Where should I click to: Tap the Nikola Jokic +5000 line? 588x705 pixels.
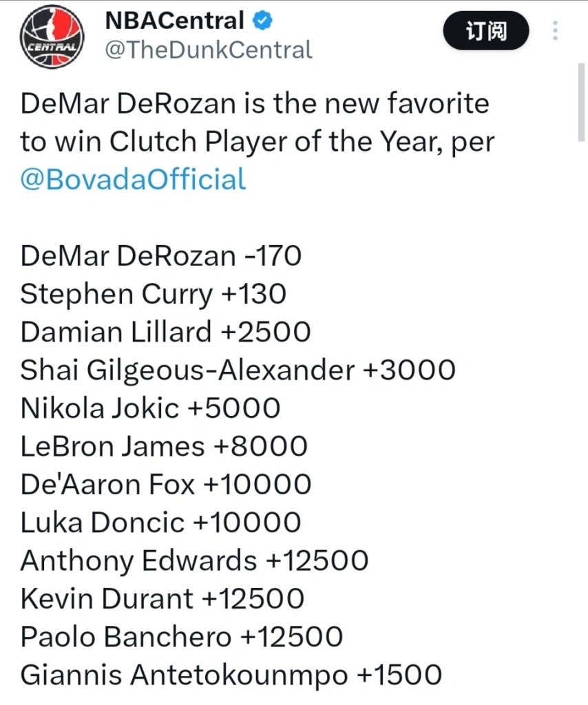tap(150, 408)
